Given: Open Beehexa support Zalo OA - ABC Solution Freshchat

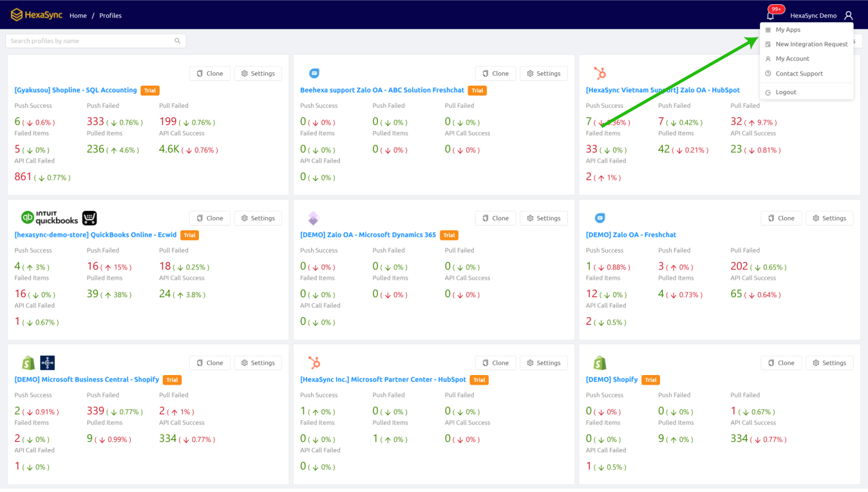Looking at the screenshot, I should point(382,90).
